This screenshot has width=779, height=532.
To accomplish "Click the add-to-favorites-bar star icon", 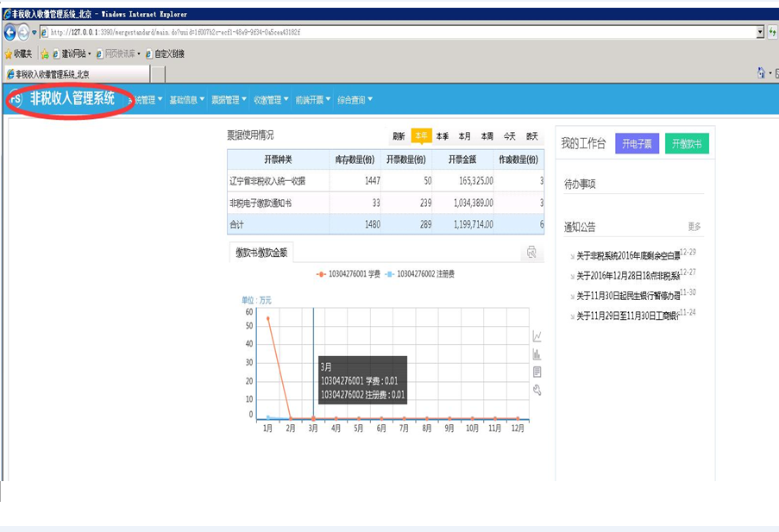I will tap(45, 53).
